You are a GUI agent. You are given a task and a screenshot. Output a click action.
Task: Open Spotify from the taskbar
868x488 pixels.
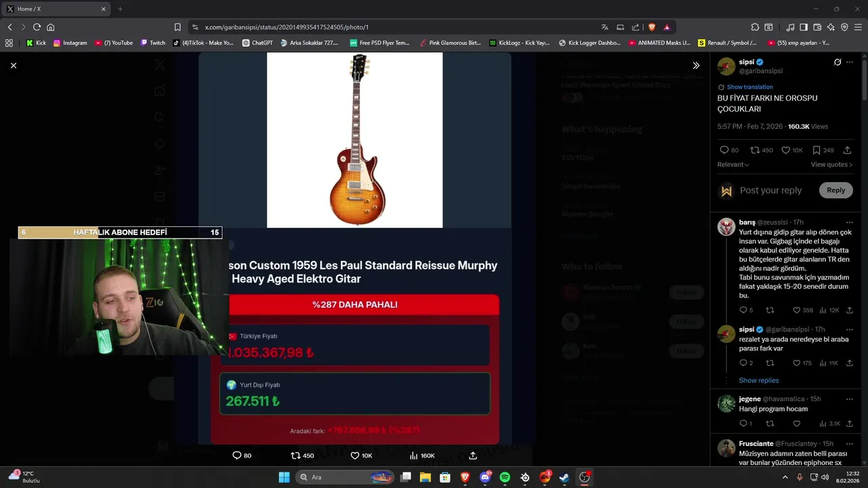(505, 477)
